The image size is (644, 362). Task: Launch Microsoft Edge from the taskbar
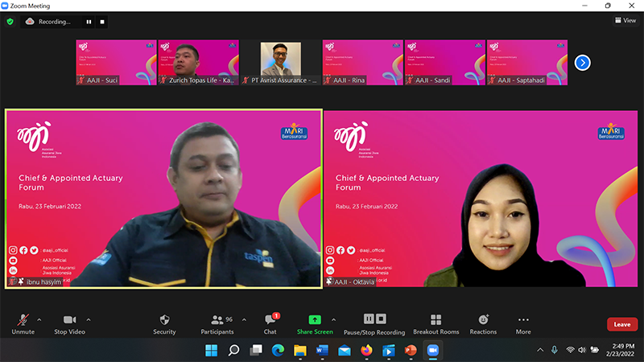[x=278, y=351]
